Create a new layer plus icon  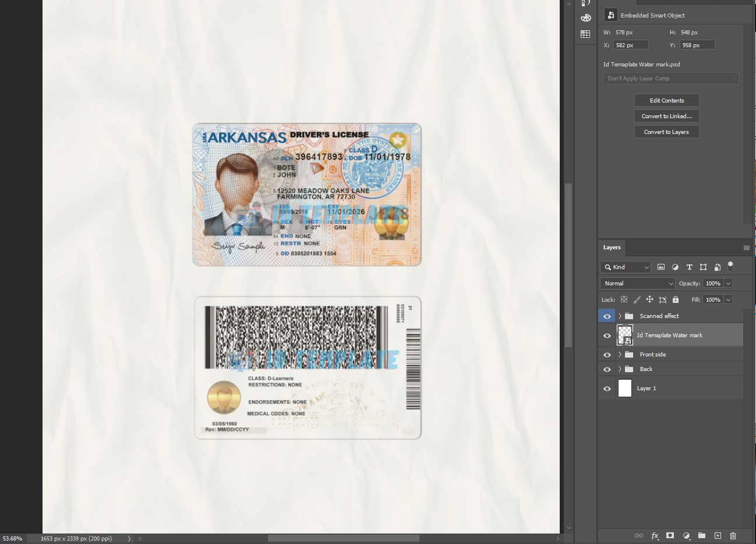click(718, 535)
